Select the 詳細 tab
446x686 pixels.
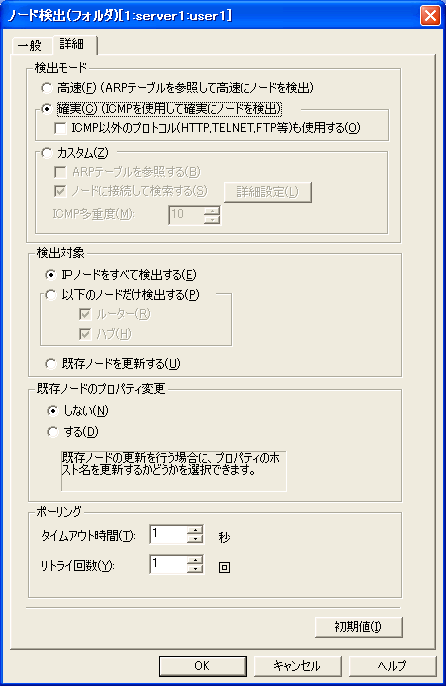coord(73,44)
